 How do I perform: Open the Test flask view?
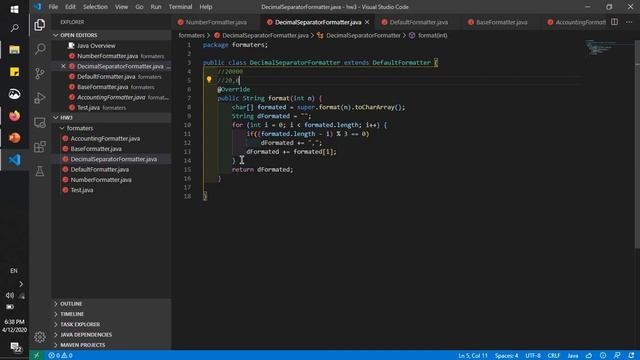[x=40, y=171]
